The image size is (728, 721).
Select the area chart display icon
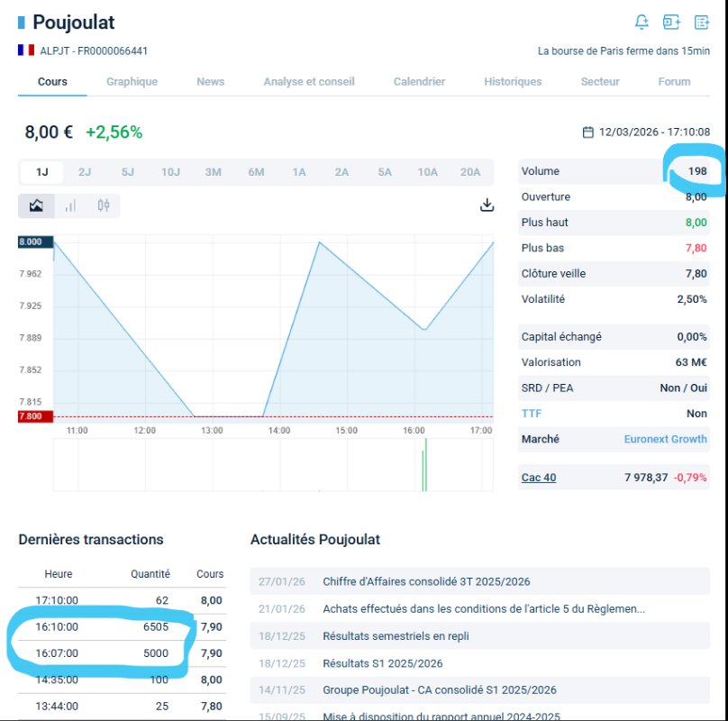[x=36, y=205]
